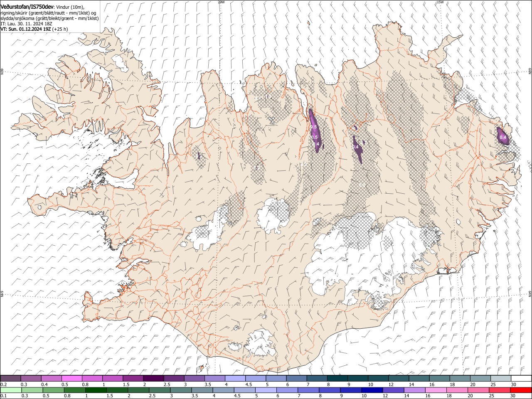Pick the palest green lower-scale swatch starting at 0.1
Image resolution: width=532 pixels, height=399 pixels.
tap(10, 390)
